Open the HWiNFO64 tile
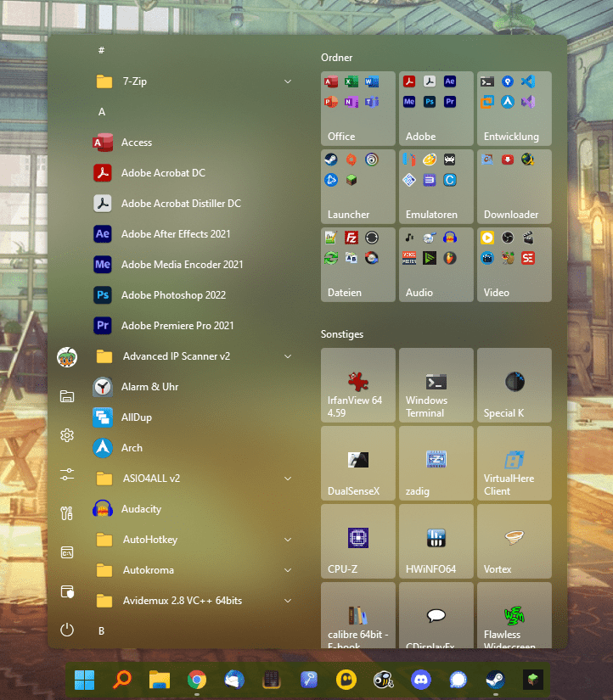 pos(436,541)
